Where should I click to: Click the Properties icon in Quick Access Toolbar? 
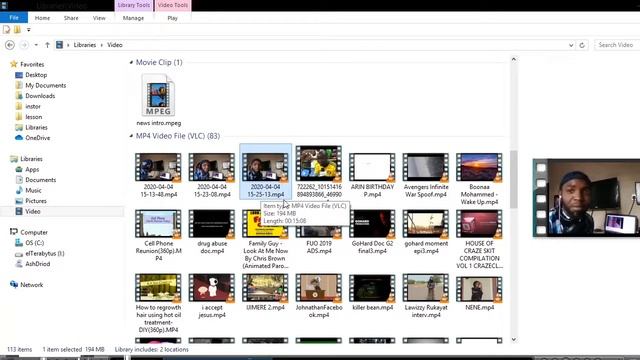7,29
